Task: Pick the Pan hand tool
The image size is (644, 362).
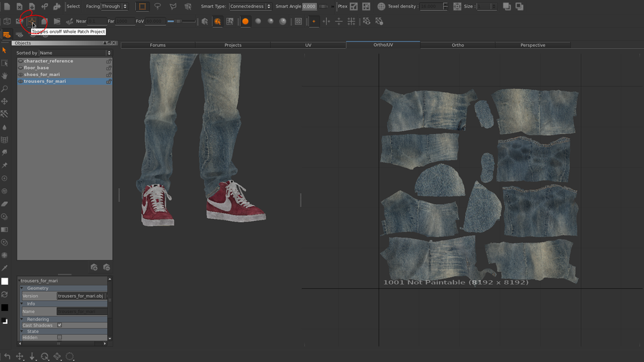Action: pos(5,76)
